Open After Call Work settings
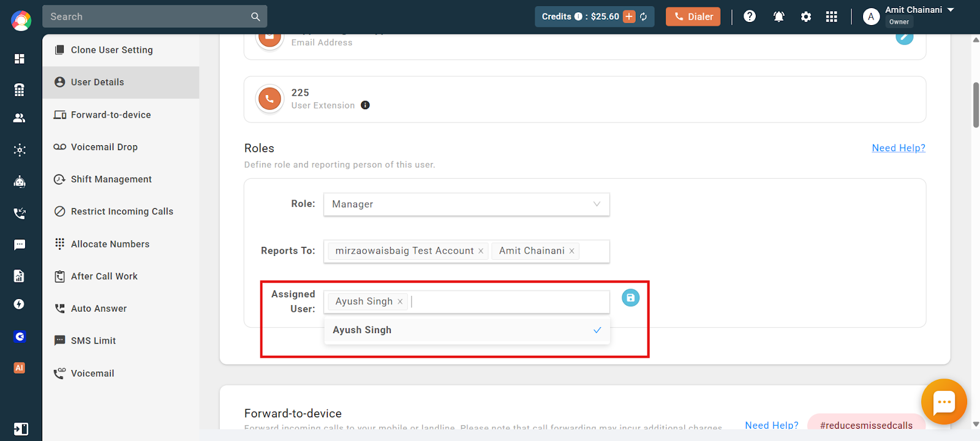 121,276
